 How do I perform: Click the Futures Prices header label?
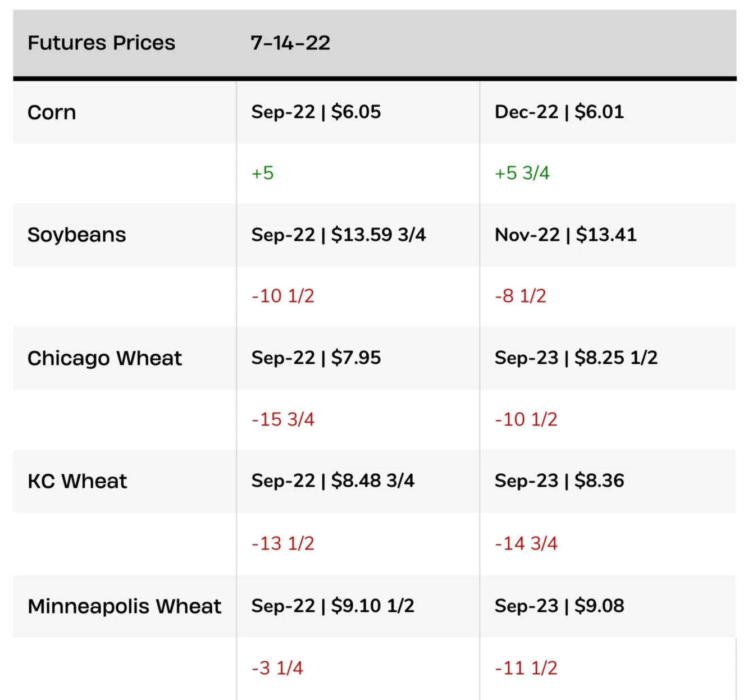(101, 43)
